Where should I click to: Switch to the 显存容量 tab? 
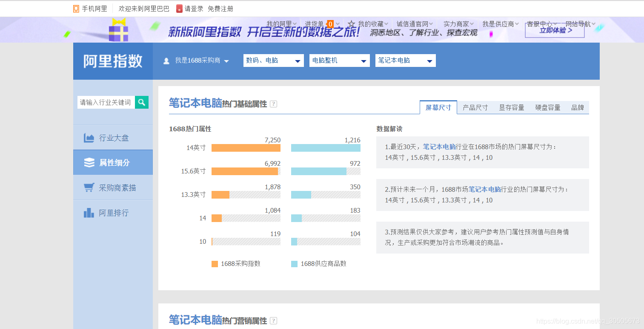(512, 107)
